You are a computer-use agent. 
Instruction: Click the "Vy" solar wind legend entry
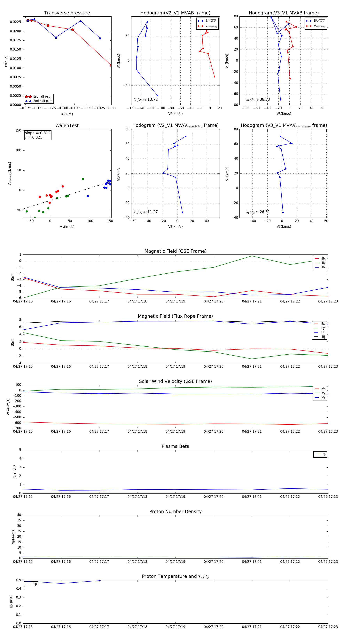tap(320, 393)
